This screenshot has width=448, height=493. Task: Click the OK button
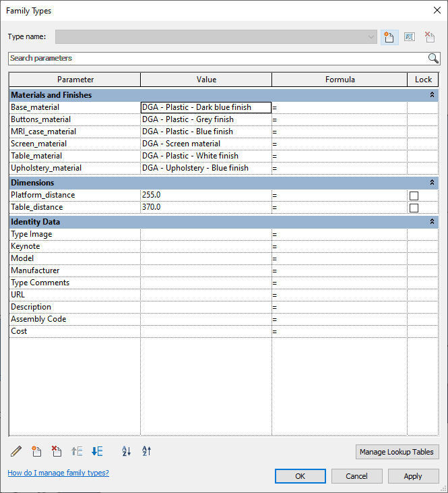(300, 476)
